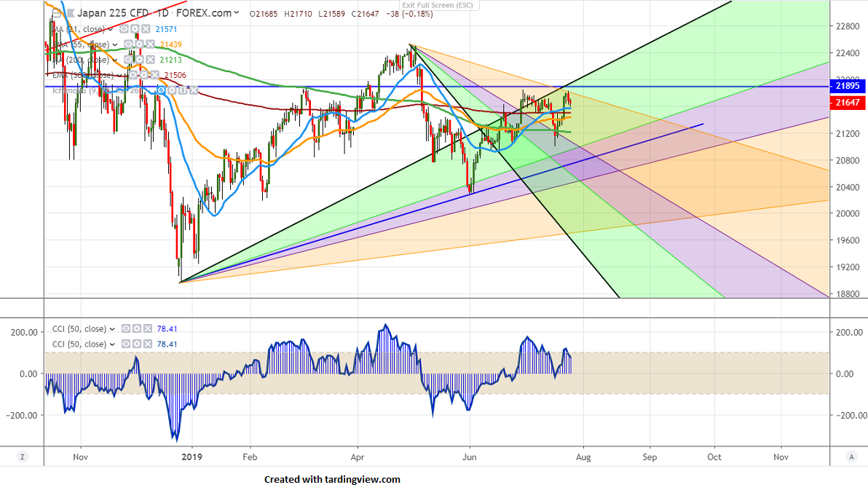Screen dimensions: 868x490
Task: Expand EMA (55, close) dropdown arrow
Action: (x=114, y=45)
